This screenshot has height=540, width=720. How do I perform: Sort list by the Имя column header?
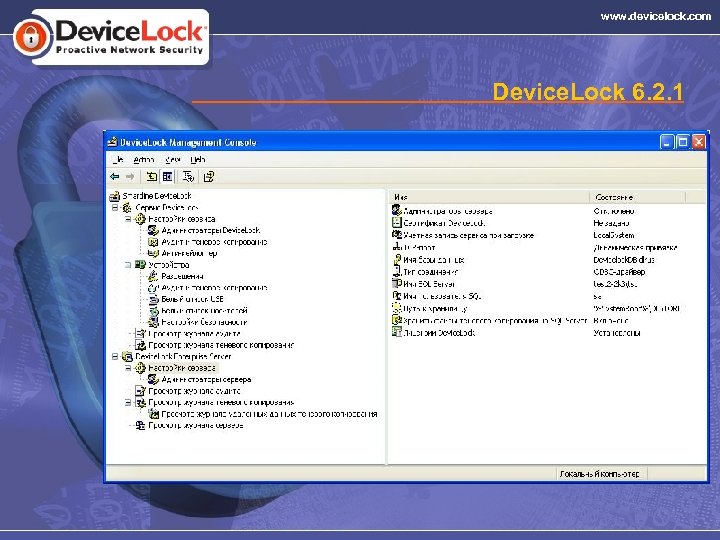coord(489,197)
